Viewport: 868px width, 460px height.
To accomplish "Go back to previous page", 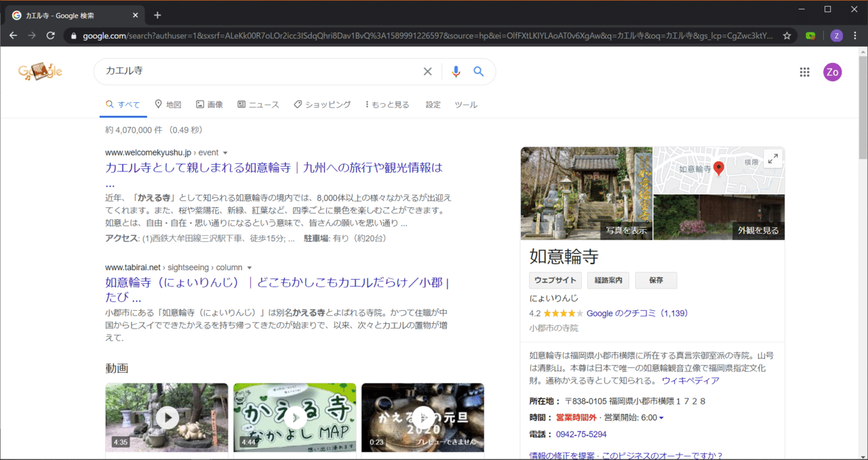I will 13,35.
